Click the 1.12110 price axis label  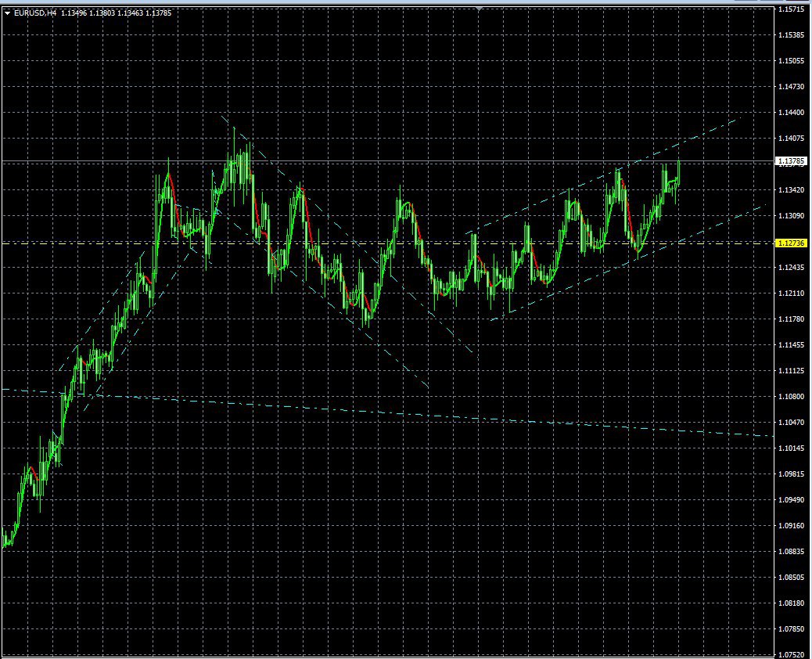[x=792, y=293]
